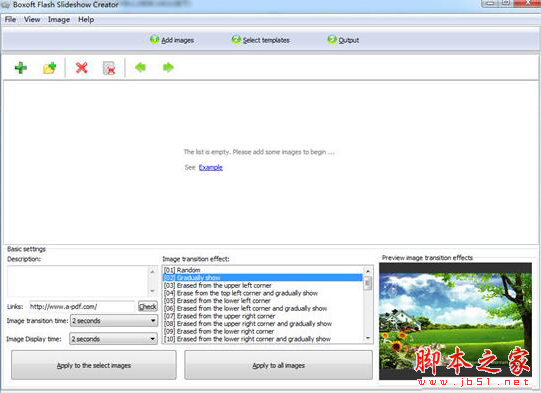Click the green right arrow icon

coord(168,68)
